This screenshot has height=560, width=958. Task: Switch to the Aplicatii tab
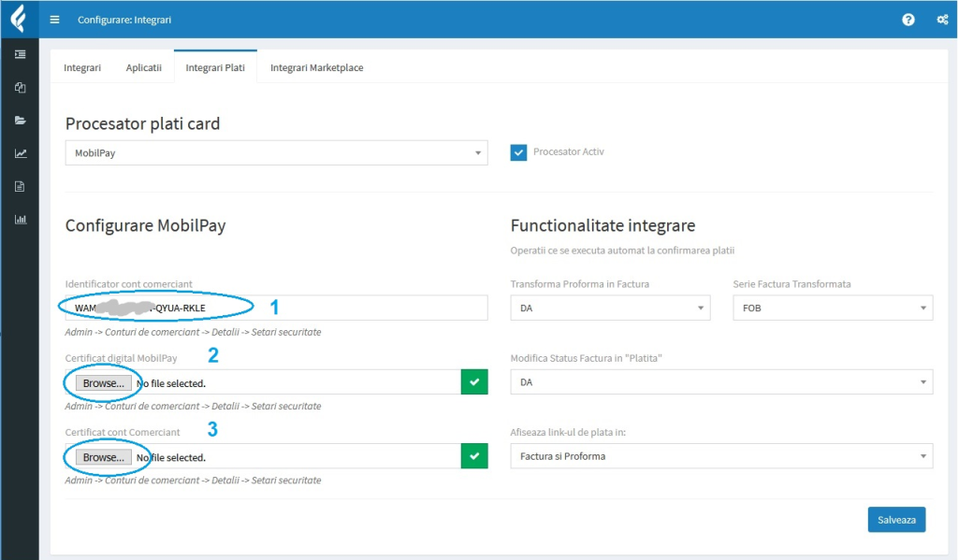click(x=143, y=67)
